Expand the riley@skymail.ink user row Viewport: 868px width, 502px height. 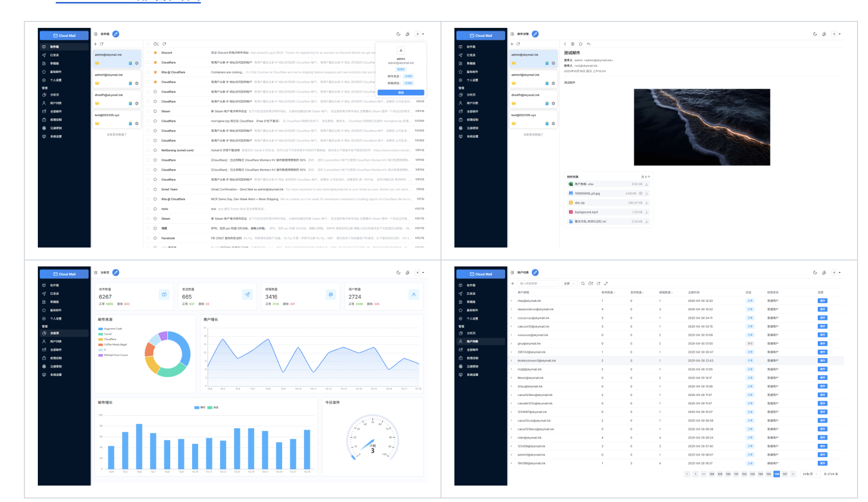pyautogui.click(x=511, y=301)
